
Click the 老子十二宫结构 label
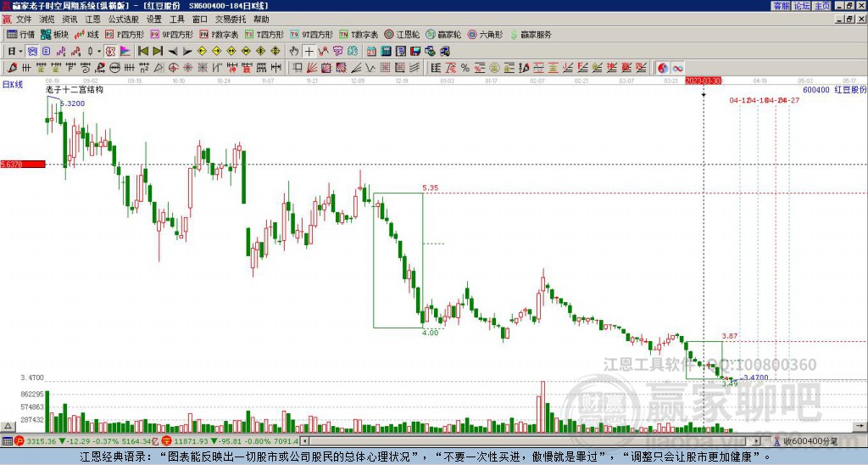[x=75, y=89]
